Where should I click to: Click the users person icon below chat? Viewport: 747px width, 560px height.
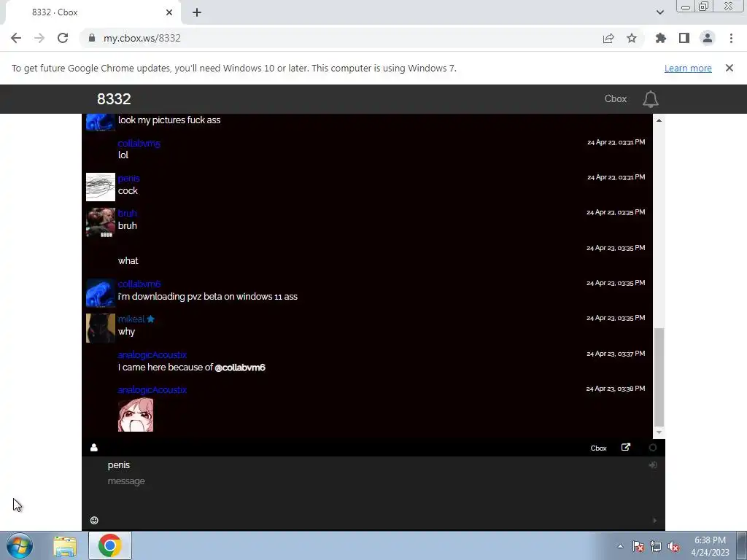click(94, 448)
